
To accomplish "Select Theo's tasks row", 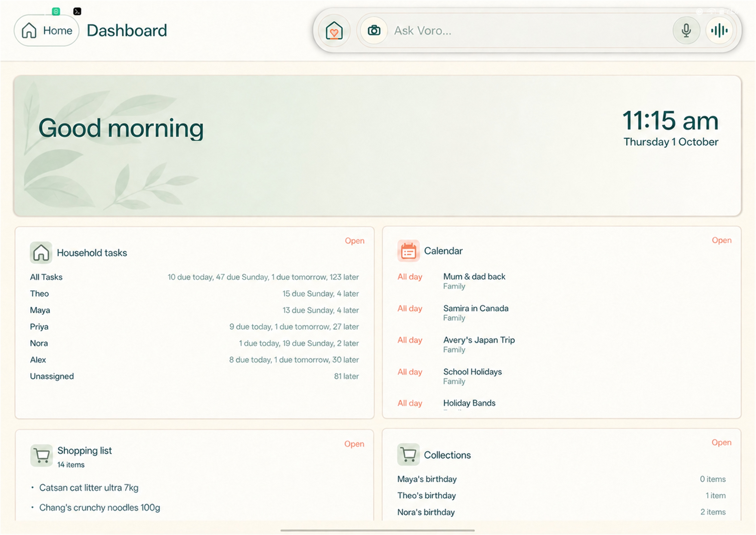I will tap(194, 294).
